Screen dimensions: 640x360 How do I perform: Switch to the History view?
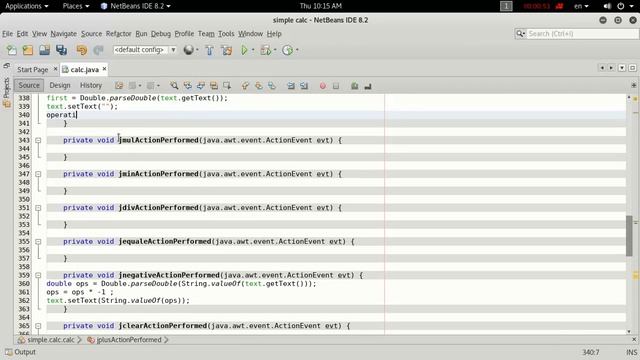tap(91, 85)
